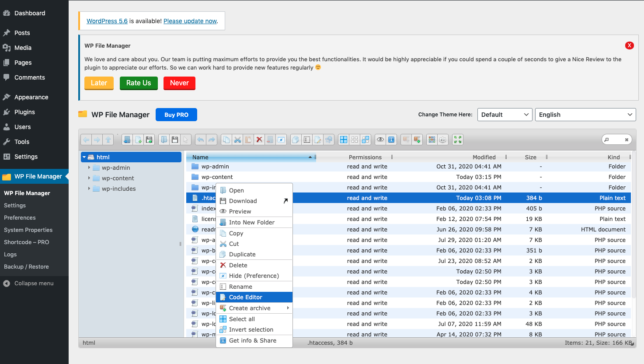Select the wp-content folder row in file list
Viewport: 644px width, 364px height.
coord(409,177)
